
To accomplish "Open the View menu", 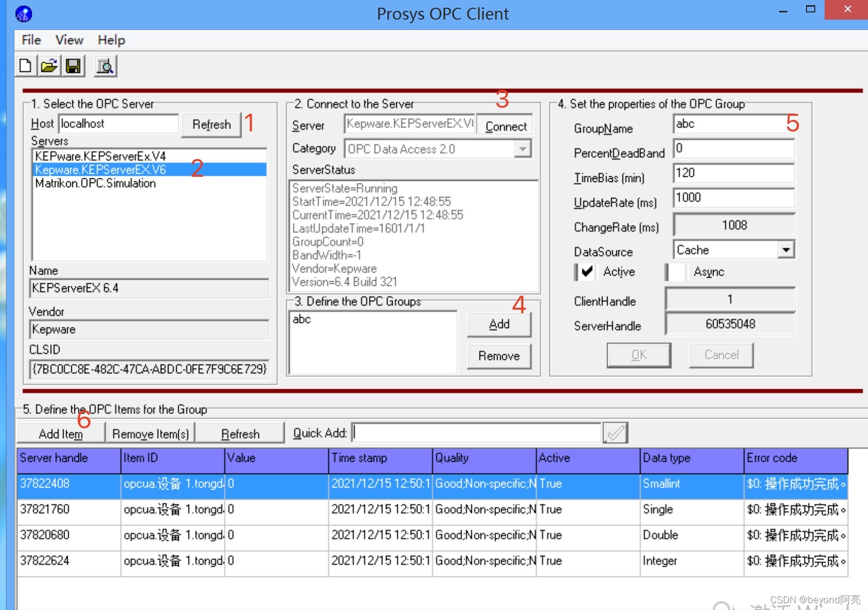I will tap(69, 40).
